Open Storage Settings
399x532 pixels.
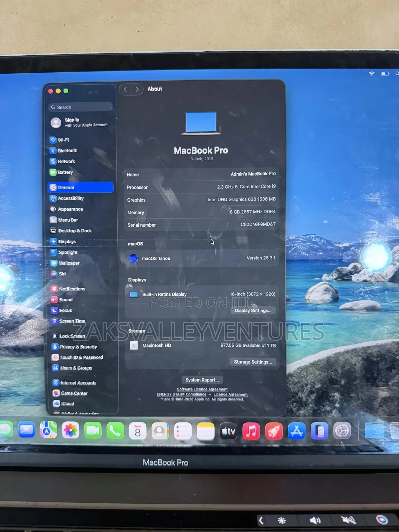pyautogui.click(x=253, y=362)
